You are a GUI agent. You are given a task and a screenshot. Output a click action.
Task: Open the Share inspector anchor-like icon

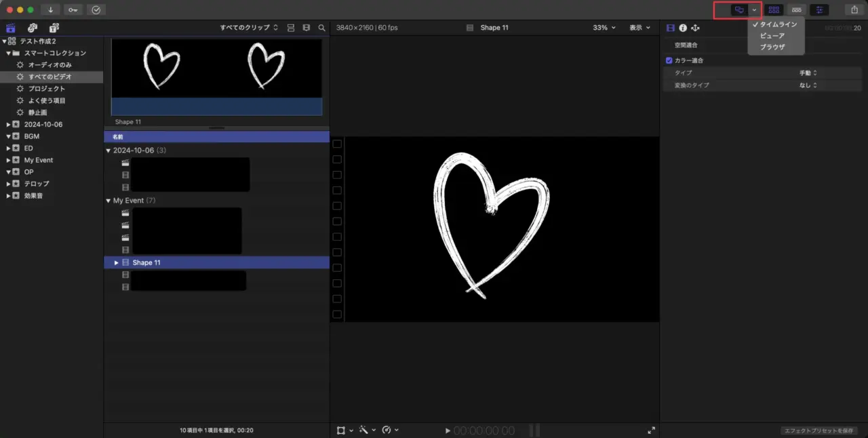(x=695, y=28)
